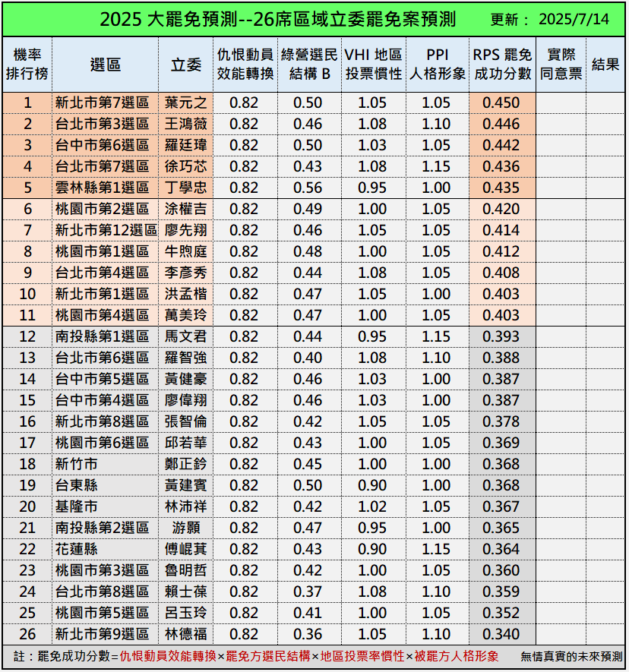629x672 pixels.
Task: Click RPS score 0.412
Action: [x=501, y=251]
